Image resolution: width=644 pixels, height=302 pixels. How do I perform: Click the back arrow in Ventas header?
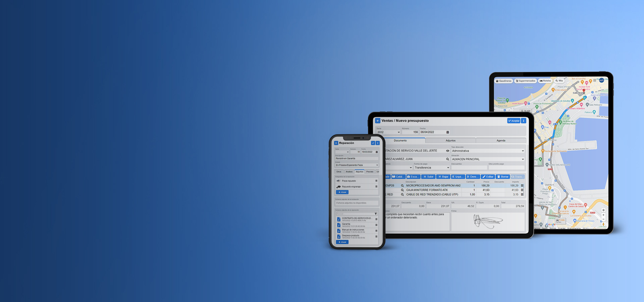pos(378,121)
